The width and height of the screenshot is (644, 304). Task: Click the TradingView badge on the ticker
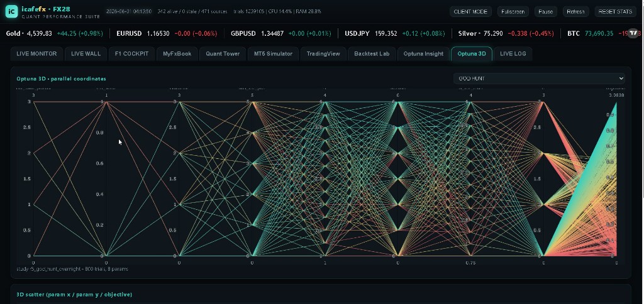634,33
